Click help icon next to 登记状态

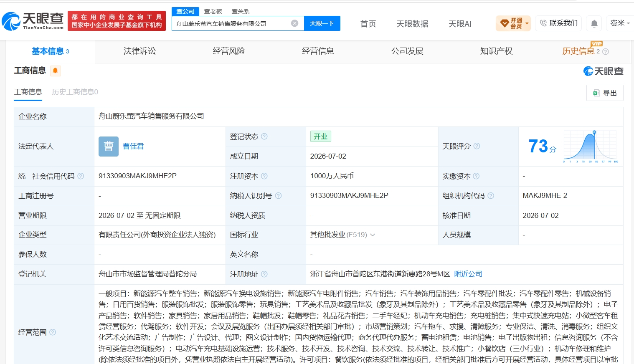tap(264, 136)
